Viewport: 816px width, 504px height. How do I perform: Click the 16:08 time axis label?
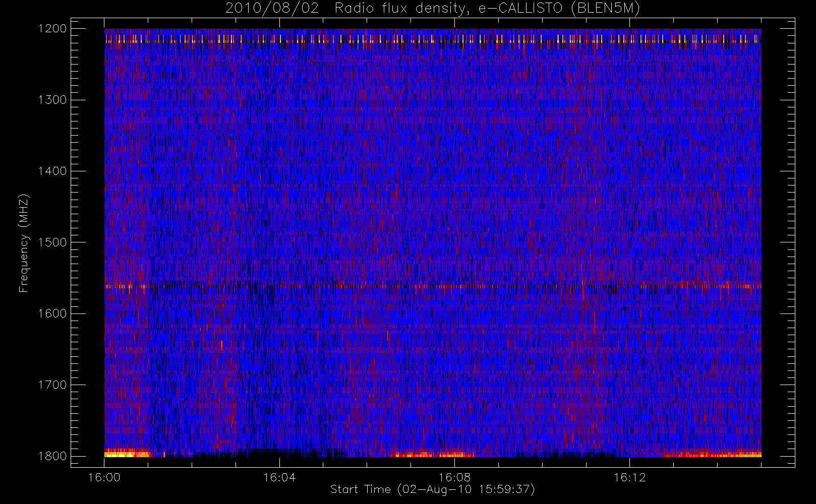coord(454,477)
